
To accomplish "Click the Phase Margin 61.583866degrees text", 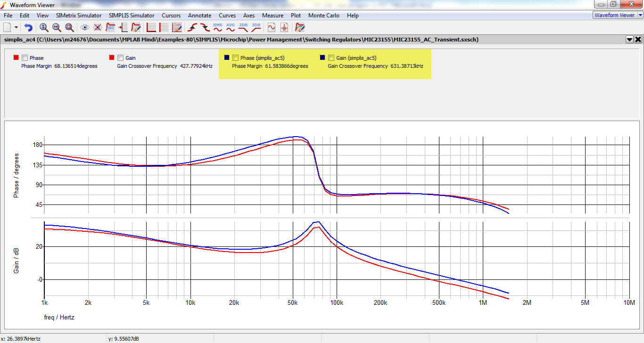I will point(270,66).
